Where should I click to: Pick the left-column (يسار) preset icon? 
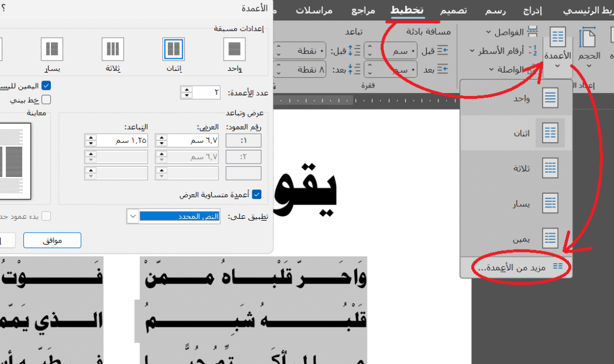pos(52,49)
